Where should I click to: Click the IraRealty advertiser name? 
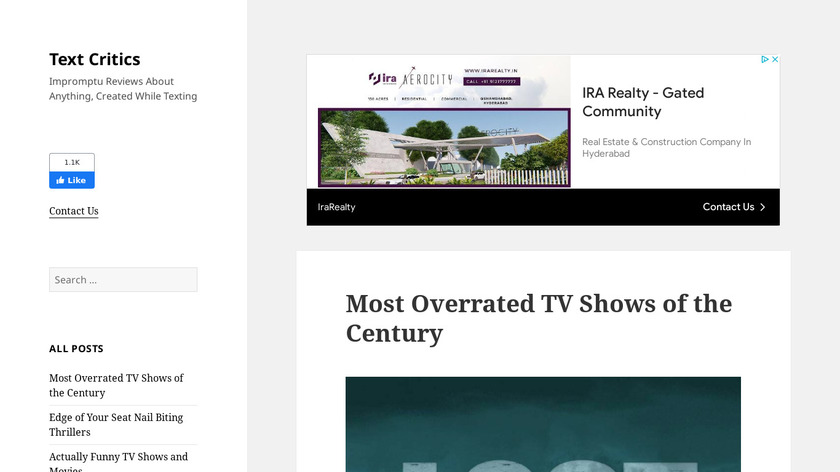point(336,207)
